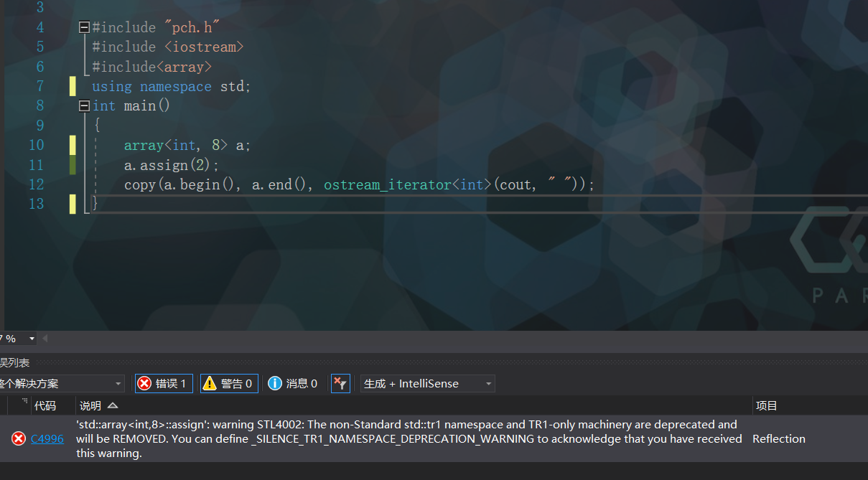Image resolution: width=868 pixels, height=480 pixels.
Task: Click the yellow change indicator beside line 7
Action: pyautogui.click(x=73, y=85)
